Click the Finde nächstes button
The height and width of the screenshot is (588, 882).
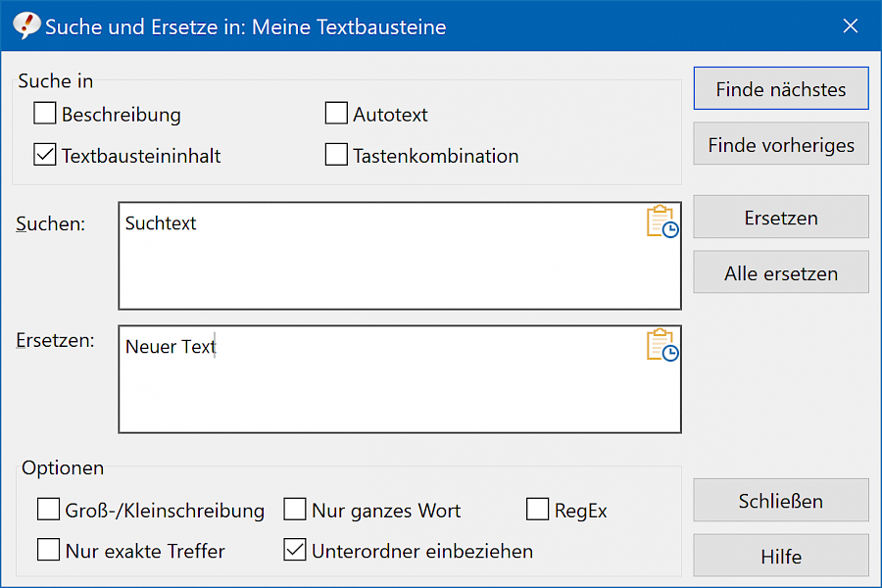click(x=781, y=89)
